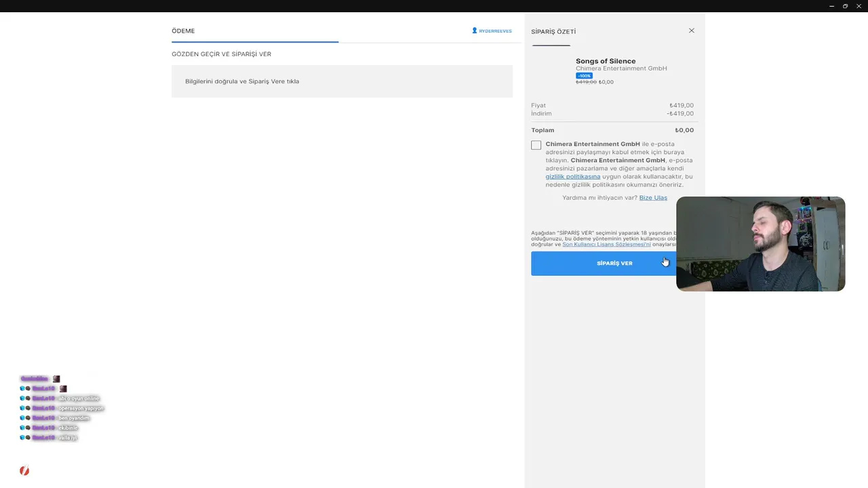Open the Bize Ulaş help link
This screenshot has width=868, height=488.
653,198
